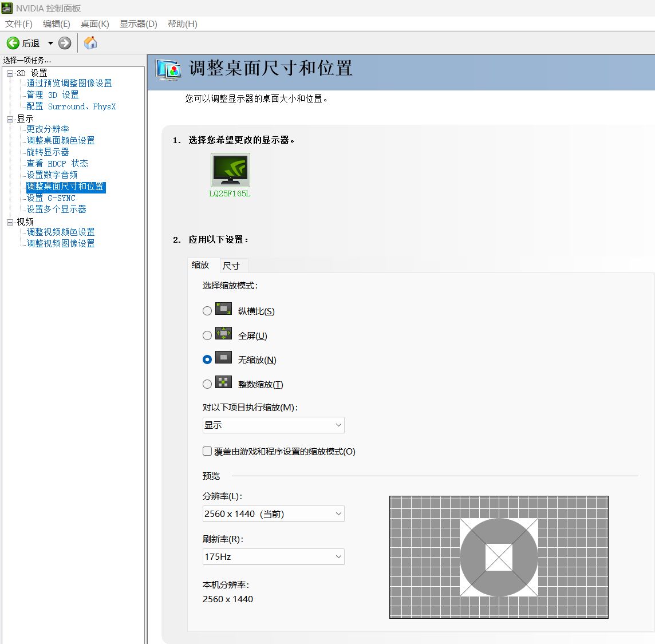Open 设置 G-SYNC link

click(51, 198)
